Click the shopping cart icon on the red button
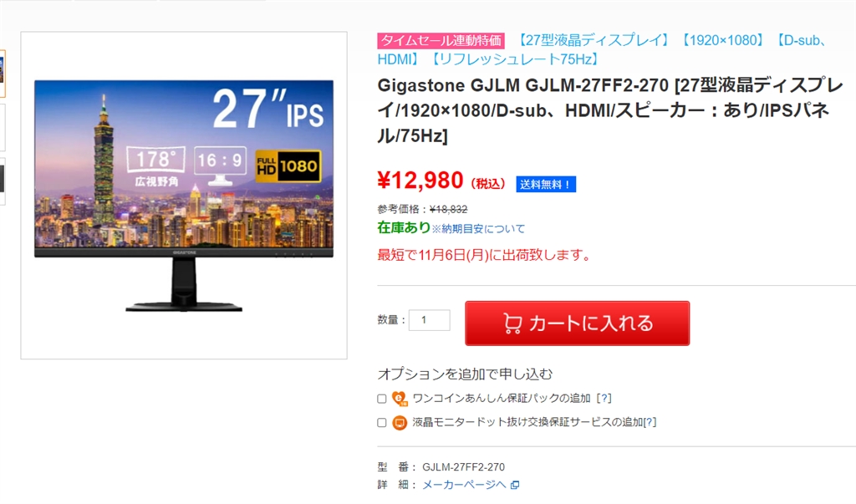 (512, 323)
